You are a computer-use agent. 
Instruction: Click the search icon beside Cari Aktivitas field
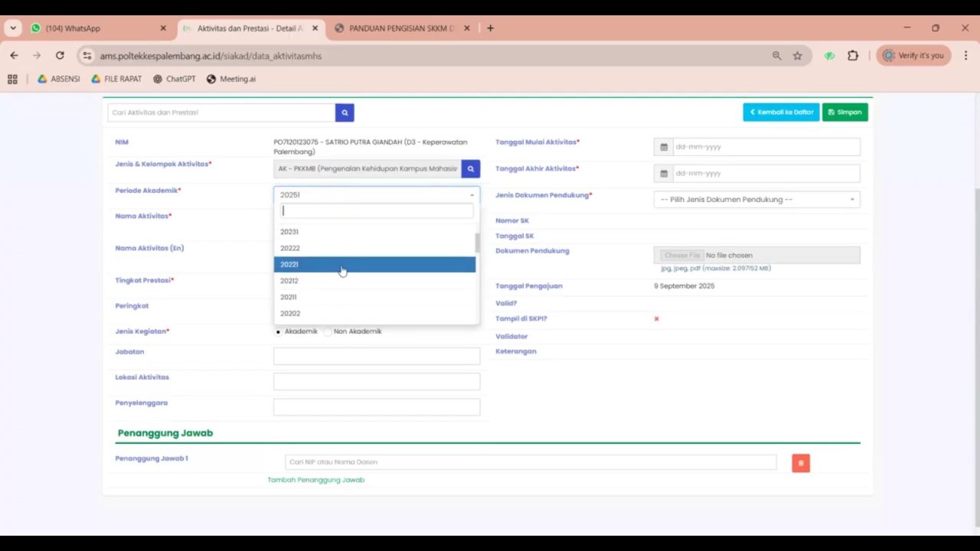[345, 112]
